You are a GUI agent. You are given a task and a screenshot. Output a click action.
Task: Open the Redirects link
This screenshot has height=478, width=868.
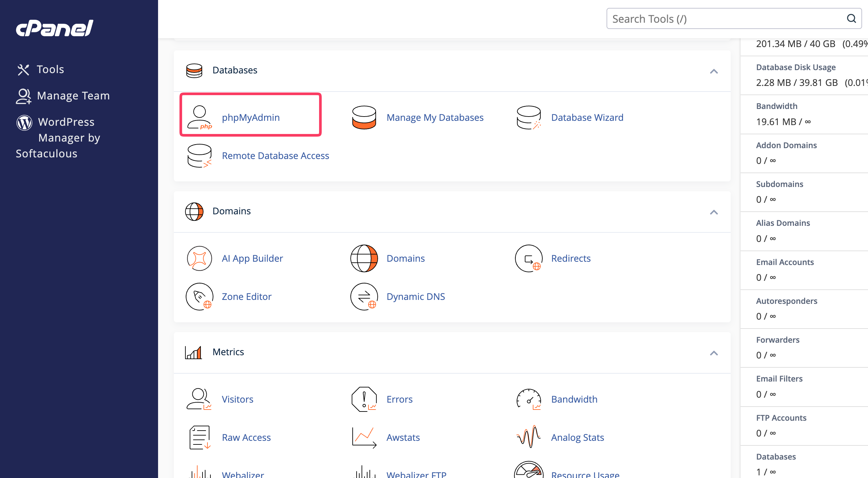(571, 258)
